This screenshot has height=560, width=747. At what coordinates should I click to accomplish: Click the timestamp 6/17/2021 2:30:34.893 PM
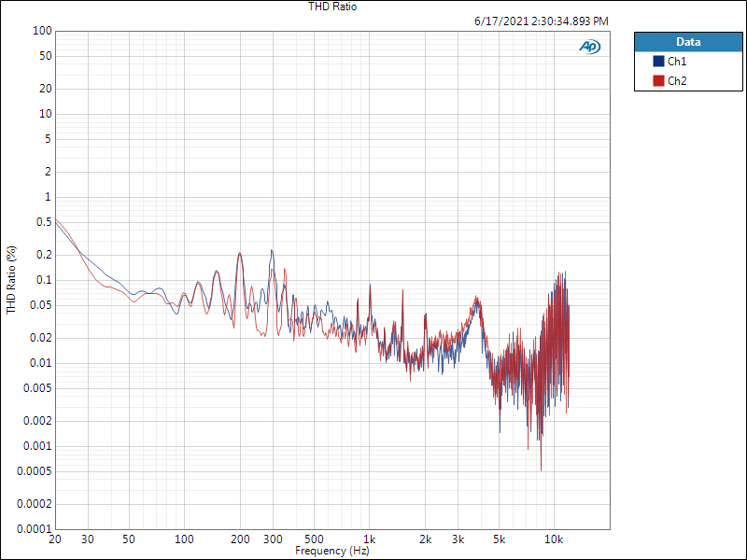(x=541, y=21)
